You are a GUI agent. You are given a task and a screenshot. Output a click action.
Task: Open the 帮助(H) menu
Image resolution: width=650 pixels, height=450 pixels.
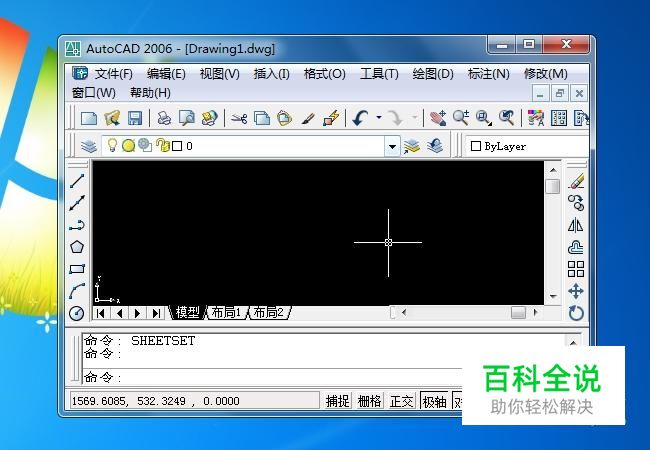click(x=150, y=93)
